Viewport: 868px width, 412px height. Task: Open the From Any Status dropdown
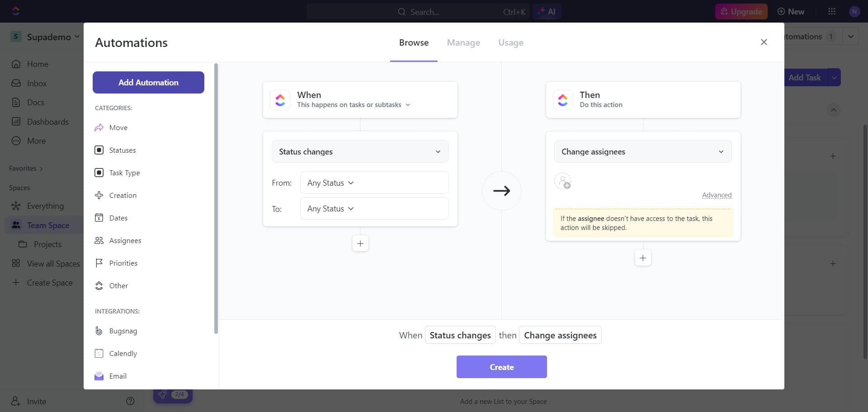point(374,183)
